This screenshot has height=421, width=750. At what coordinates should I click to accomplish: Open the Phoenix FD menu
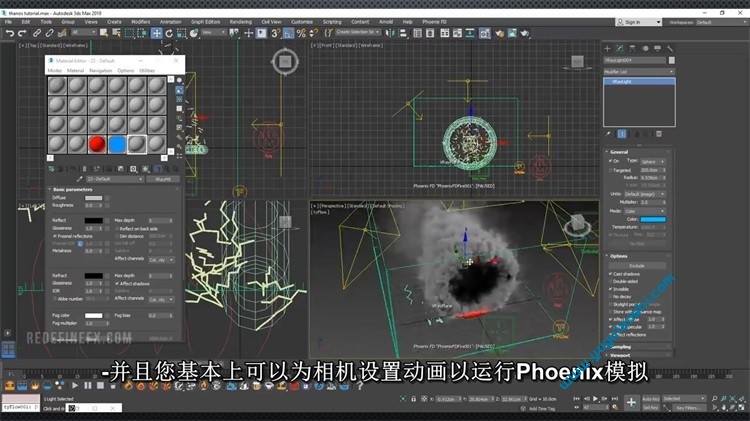pos(434,22)
